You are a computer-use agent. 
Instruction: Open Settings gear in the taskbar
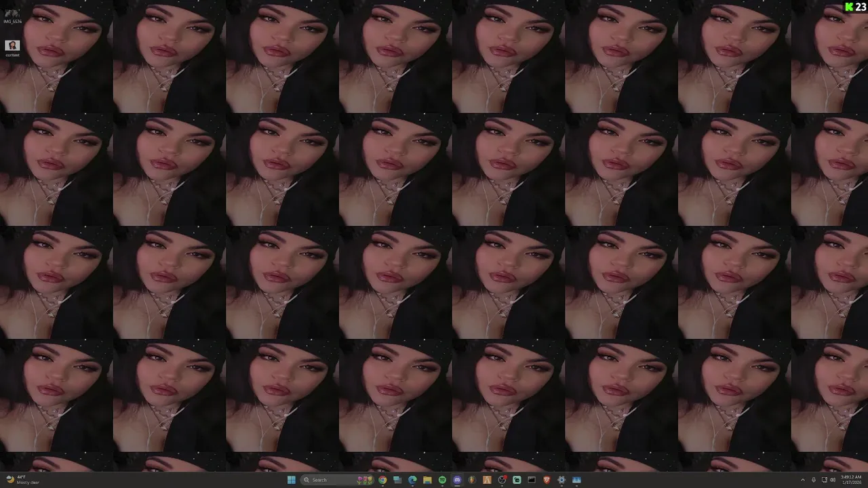[x=561, y=480]
